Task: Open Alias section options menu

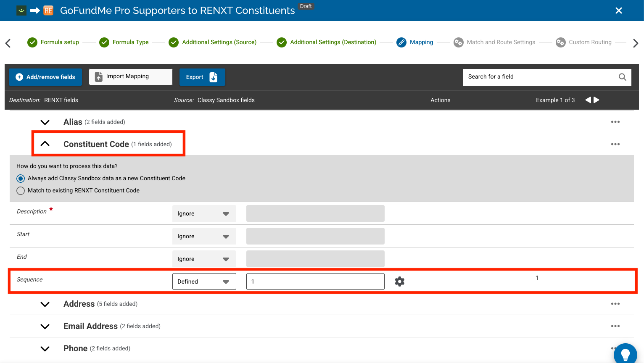Action: pyautogui.click(x=615, y=122)
